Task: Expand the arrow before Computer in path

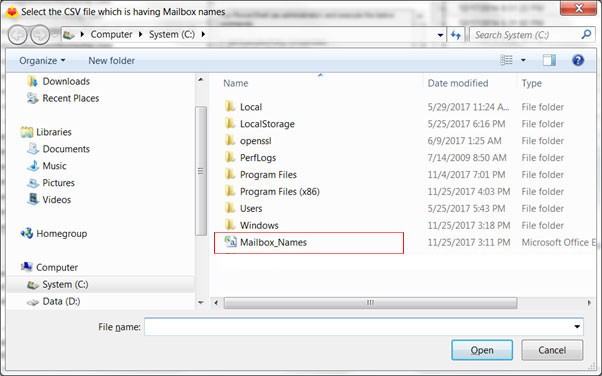Action: tap(82, 34)
